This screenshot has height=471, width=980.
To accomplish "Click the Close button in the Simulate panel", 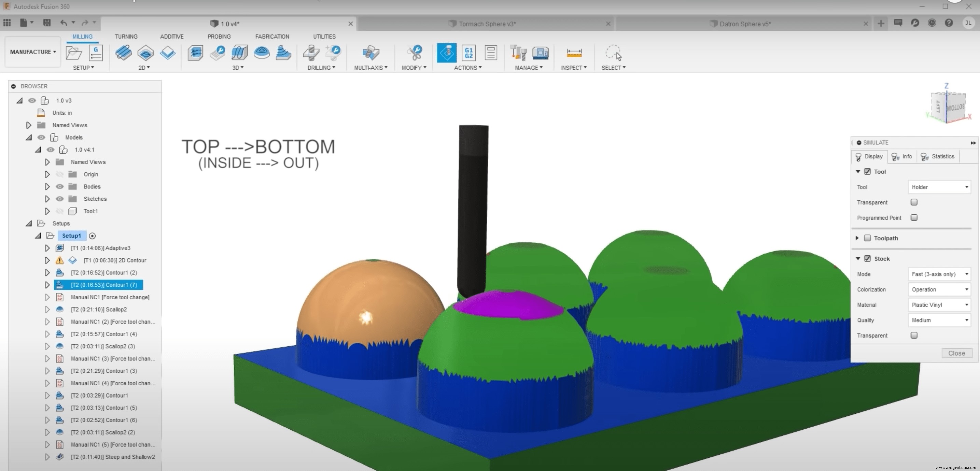I will click(956, 353).
